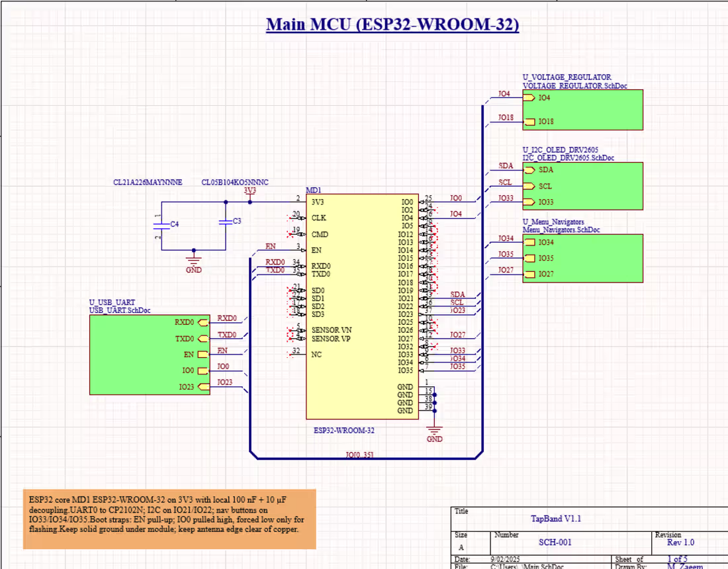Image resolution: width=728 pixels, height=569 pixels.
Task: Select IO35 sheet entry in Menu Navigators block
Action: pos(538,258)
